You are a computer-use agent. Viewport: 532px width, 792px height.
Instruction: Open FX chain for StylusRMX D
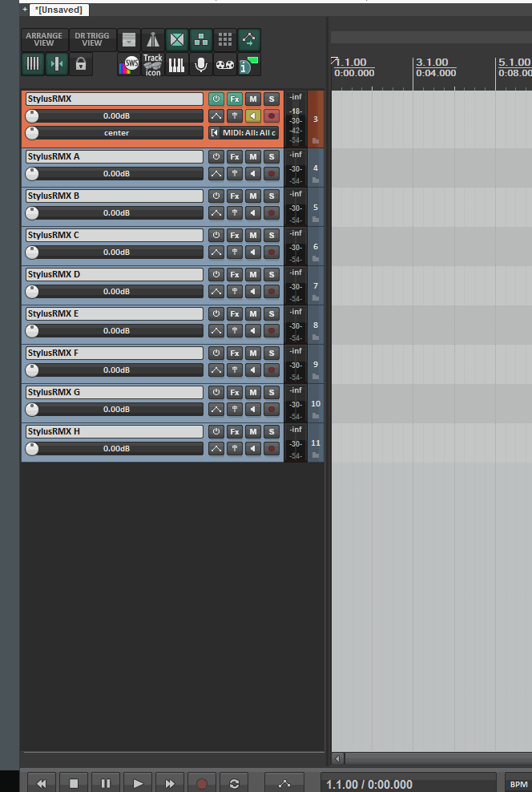click(x=235, y=274)
